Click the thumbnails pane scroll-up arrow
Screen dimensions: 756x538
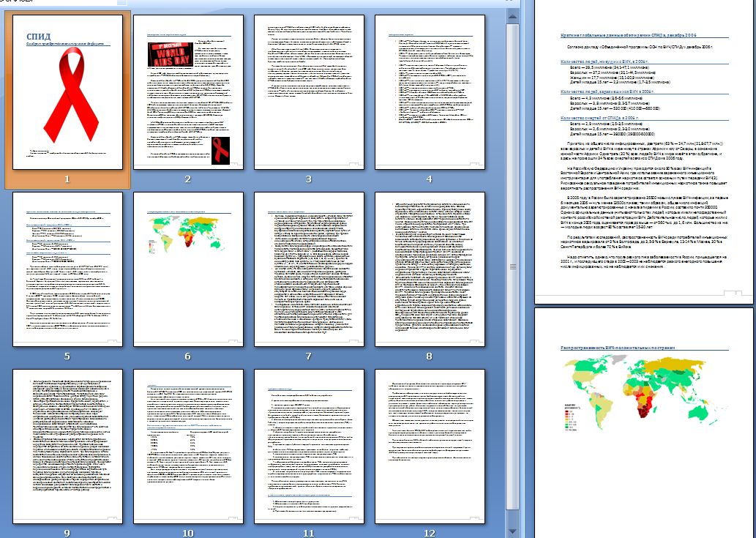[512, 16]
